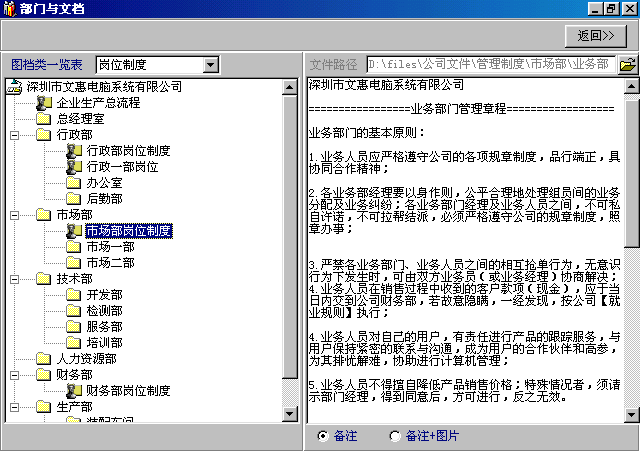
Task: Click the document panel scrollbar thumb
Action: pos(631,174)
